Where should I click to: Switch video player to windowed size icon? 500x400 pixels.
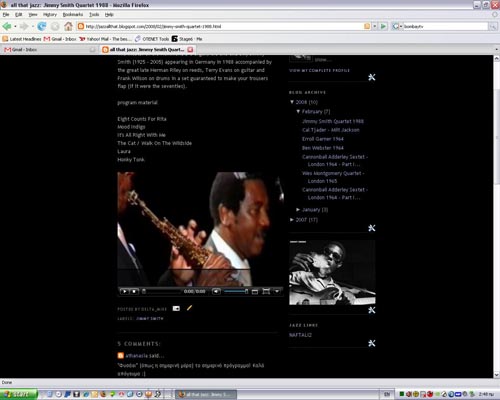point(255,292)
